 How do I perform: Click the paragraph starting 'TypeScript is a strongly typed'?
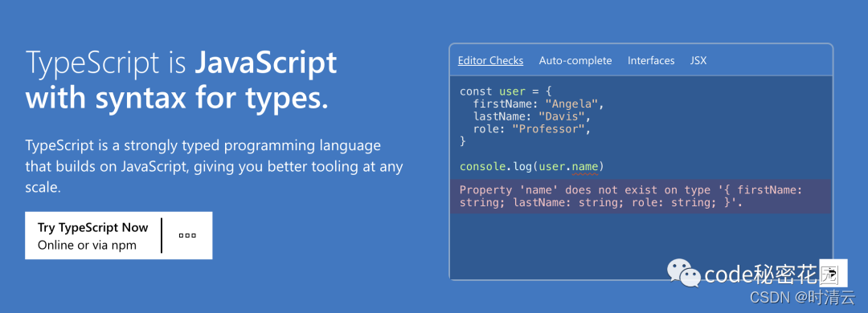[215, 166]
